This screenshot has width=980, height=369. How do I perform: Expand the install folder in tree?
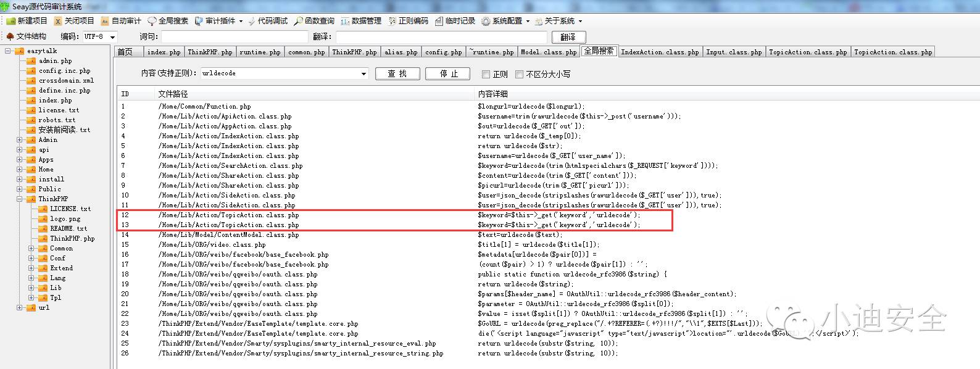click(19, 180)
